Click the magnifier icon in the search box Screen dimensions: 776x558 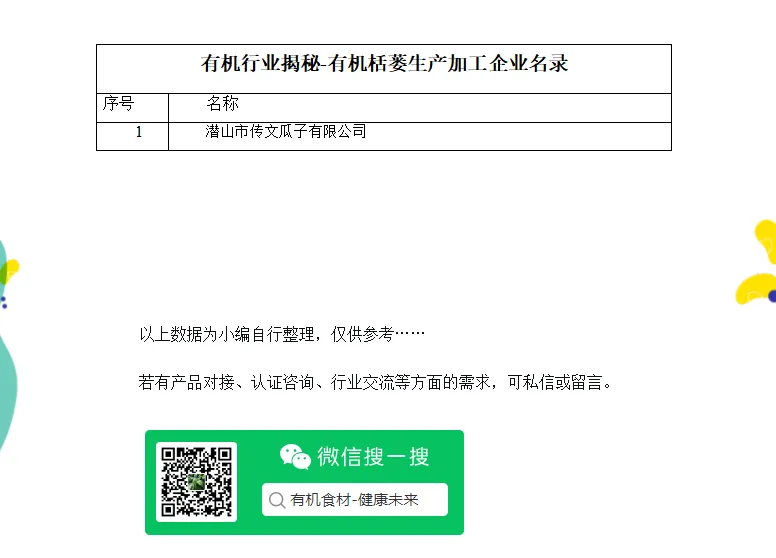[x=277, y=500]
